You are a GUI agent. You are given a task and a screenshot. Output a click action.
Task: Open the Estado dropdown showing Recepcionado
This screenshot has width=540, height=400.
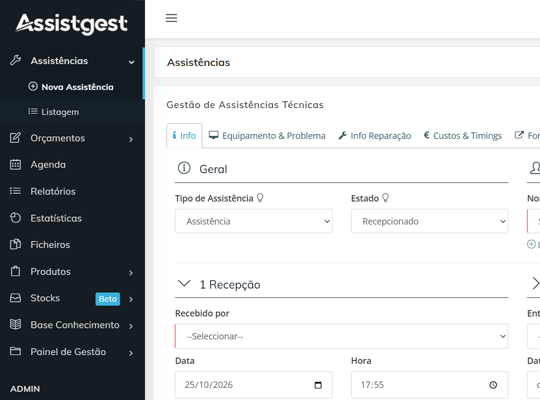coord(429,221)
